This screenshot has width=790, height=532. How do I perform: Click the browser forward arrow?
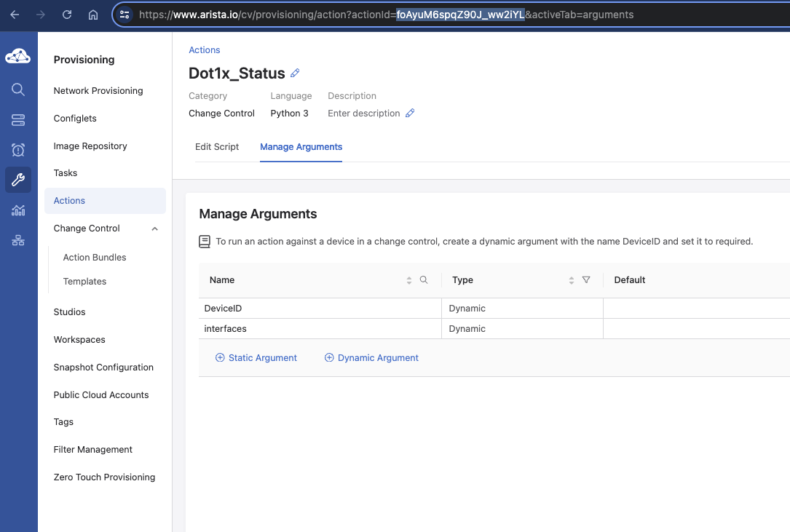click(x=41, y=15)
